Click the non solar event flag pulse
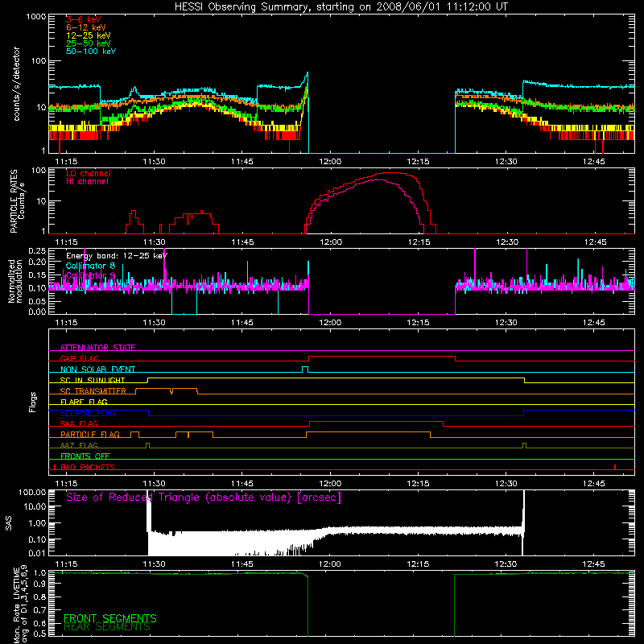 point(305,369)
